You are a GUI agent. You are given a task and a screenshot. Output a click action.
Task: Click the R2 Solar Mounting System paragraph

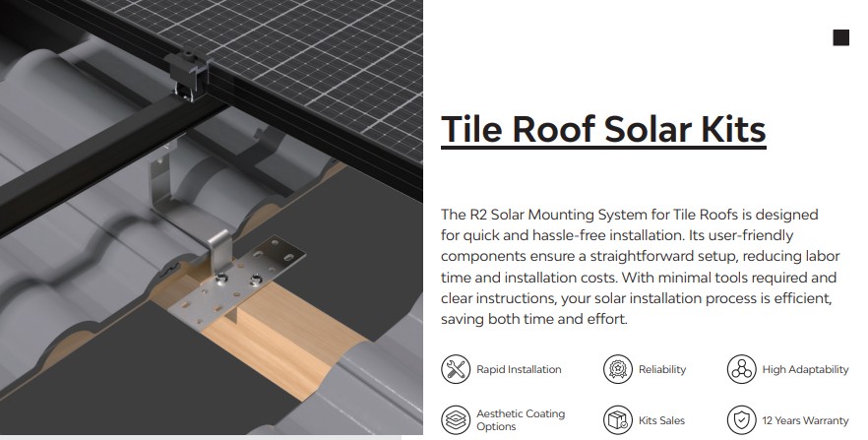click(x=640, y=266)
